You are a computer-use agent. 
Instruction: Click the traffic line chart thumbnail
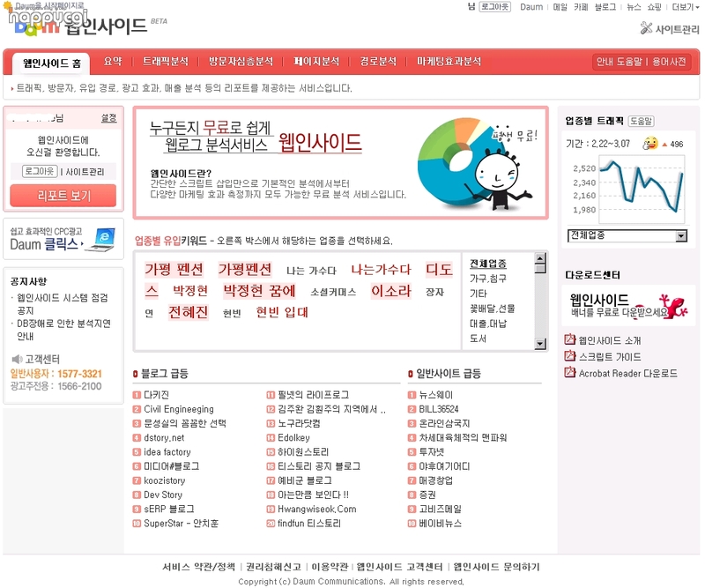[642, 189]
